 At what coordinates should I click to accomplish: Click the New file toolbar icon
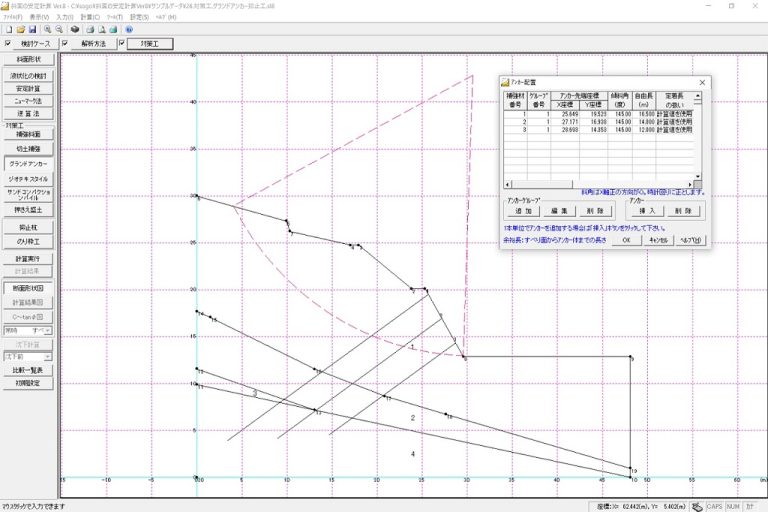[x=8, y=30]
